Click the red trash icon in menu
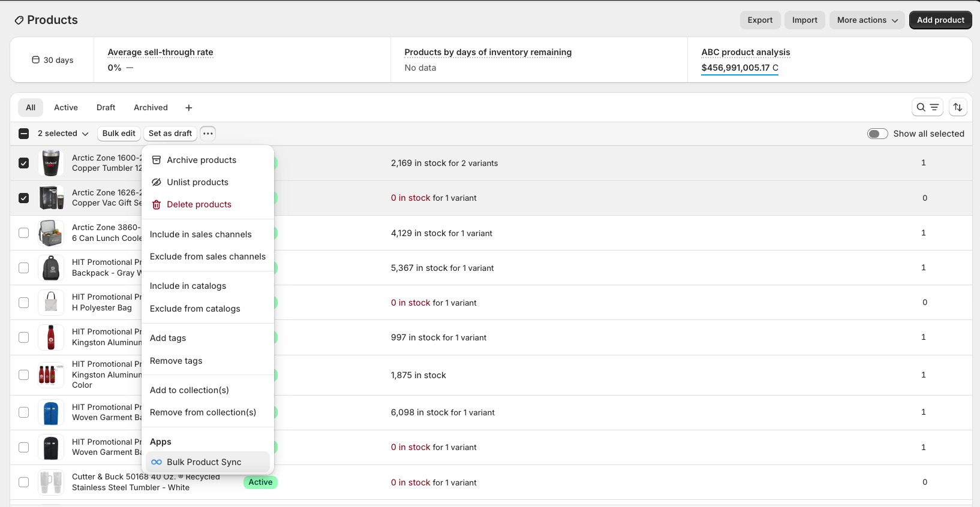 point(157,204)
